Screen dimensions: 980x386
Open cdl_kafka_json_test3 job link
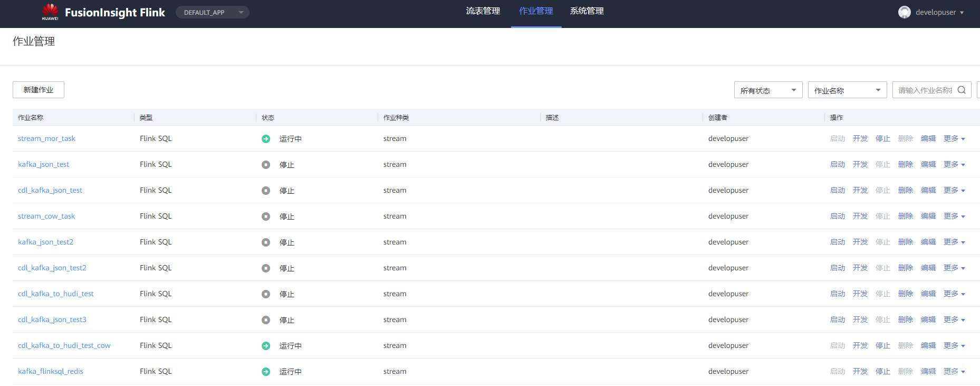[52, 319]
